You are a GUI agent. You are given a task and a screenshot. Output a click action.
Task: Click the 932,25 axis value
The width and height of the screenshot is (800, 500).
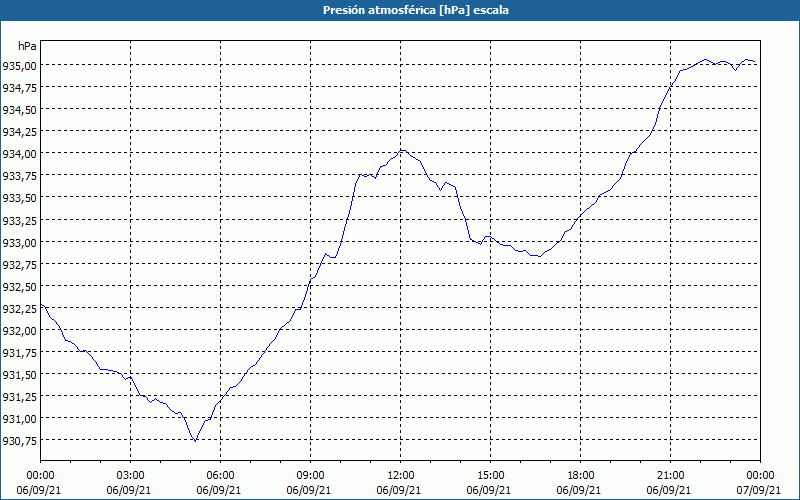(x=19, y=308)
